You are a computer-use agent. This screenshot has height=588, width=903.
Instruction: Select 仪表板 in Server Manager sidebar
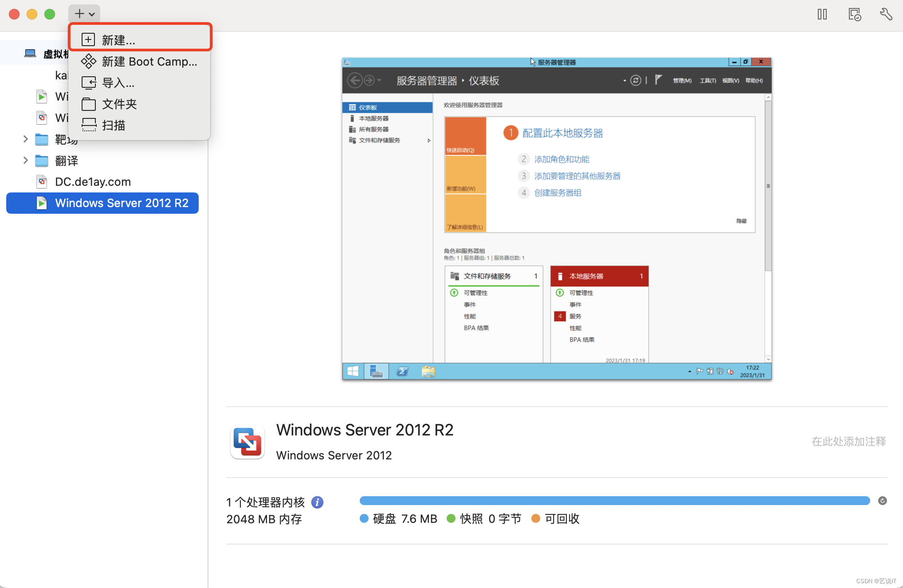[388, 107]
